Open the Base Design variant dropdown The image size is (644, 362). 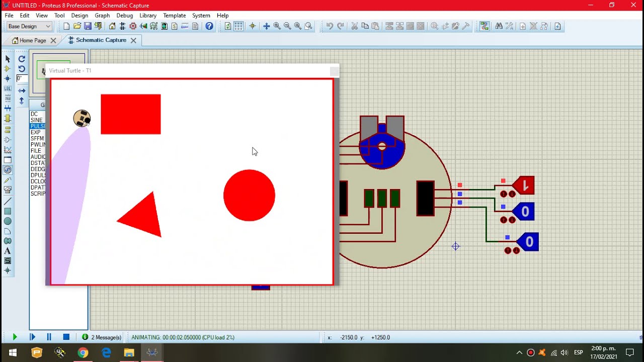pos(30,26)
